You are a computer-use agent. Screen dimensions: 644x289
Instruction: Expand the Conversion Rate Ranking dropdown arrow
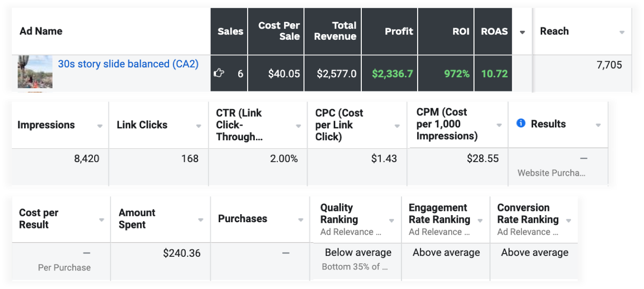click(569, 221)
